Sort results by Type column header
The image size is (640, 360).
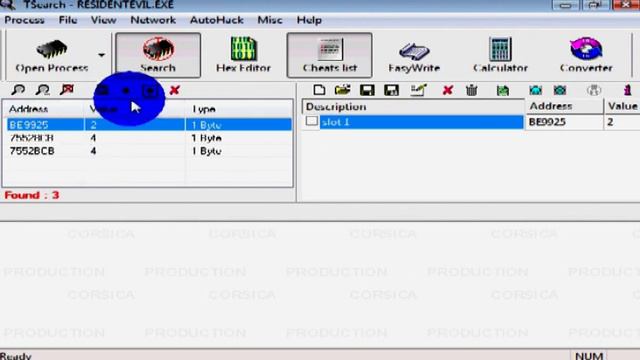239,109
